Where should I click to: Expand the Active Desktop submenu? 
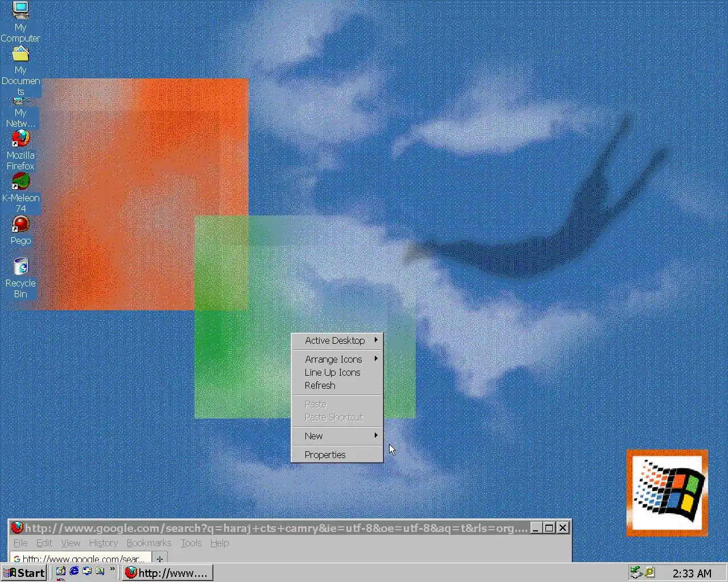coord(337,340)
